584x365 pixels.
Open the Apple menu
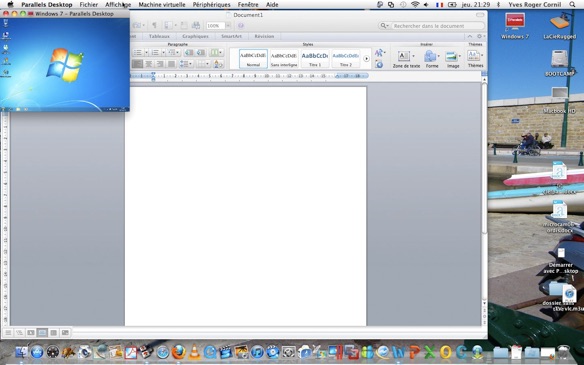tap(11, 4)
